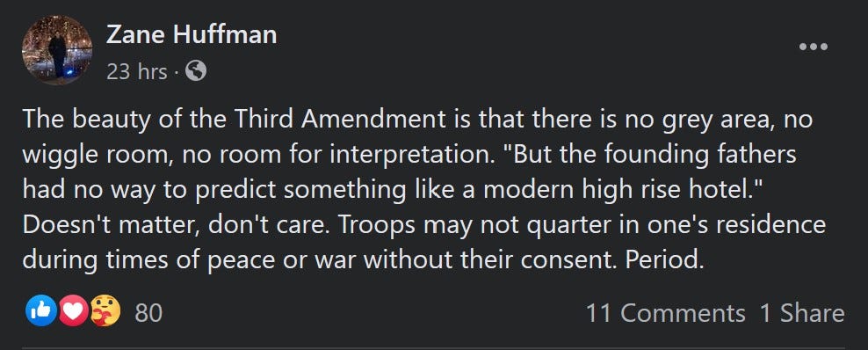Click the text "Doesn't matter, don't care."
Image resolution: width=868 pixels, height=350 pixels.
click(x=176, y=225)
